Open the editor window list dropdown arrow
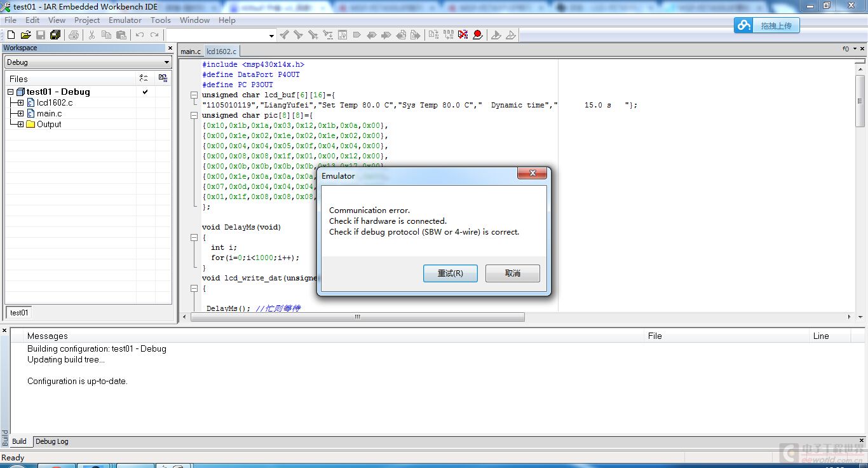The height and width of the screenshot is (468, 868). [x=855, y=49]
